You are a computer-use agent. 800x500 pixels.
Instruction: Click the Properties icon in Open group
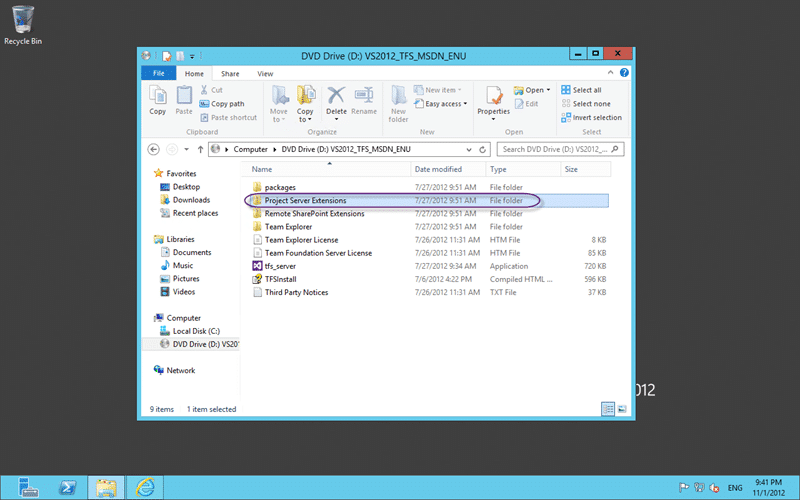pyautogui.click(x=493, y=96)
